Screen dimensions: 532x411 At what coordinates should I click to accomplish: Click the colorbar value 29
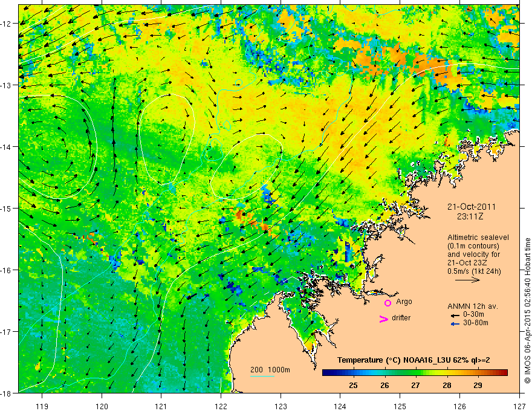tap(478, 385)
